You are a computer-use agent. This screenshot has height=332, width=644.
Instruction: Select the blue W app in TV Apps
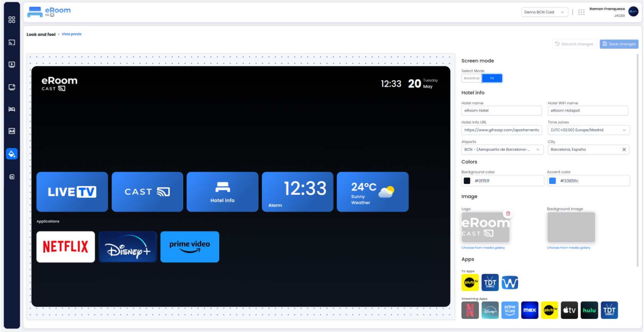point(510,283)
